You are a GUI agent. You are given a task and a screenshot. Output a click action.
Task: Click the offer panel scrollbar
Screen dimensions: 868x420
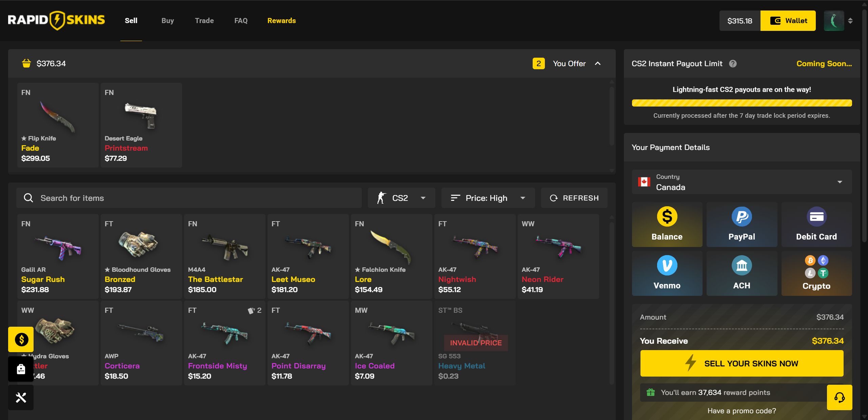(612, 116)
